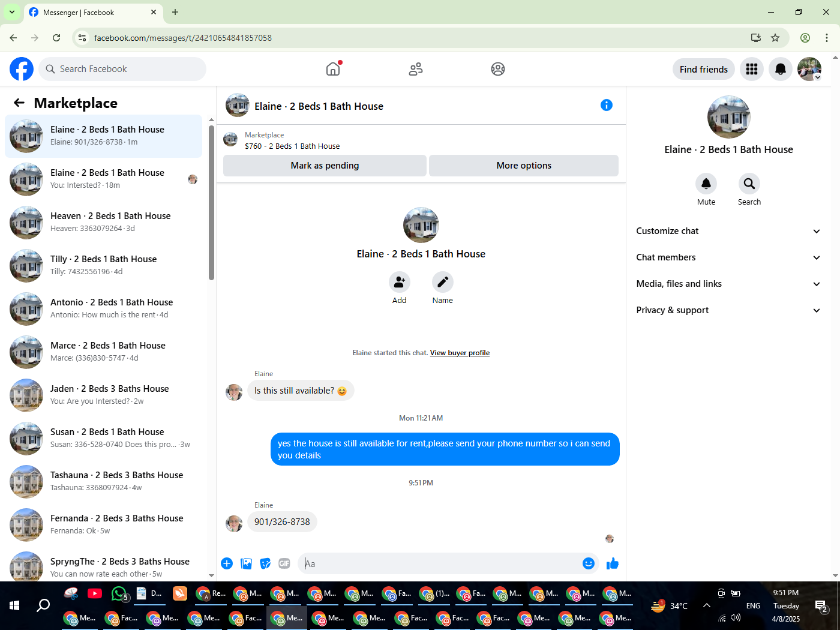Click the conversation list scrollbar
Viewport: 840px width, 630px height.
tap(211, 202)
